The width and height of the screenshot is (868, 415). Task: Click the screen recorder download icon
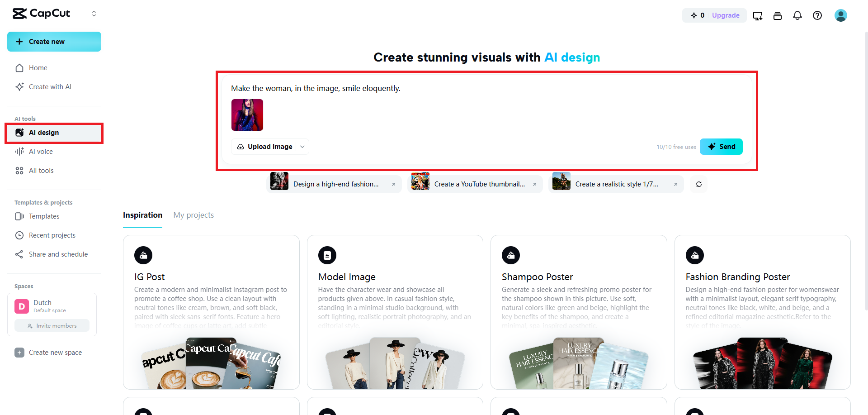tap(758, 15)
